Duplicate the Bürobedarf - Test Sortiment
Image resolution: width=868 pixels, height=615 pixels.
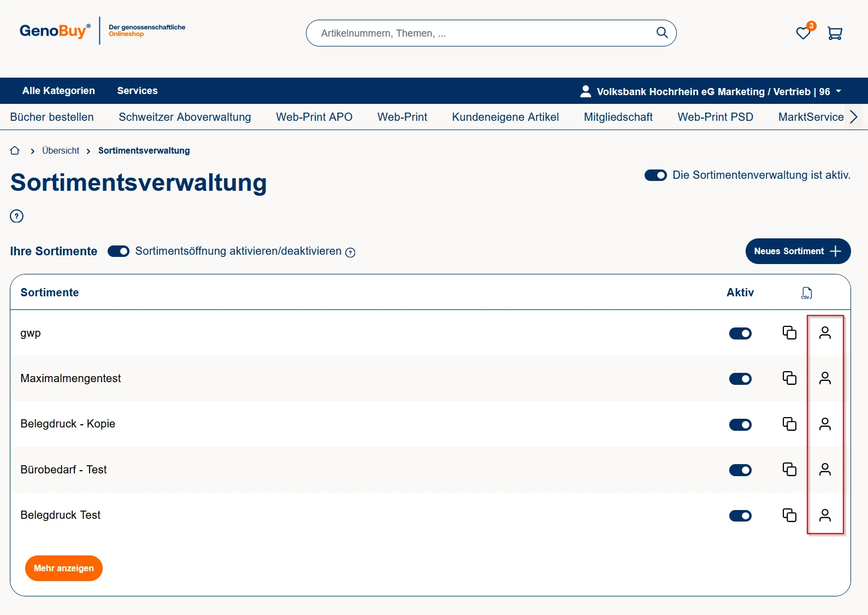click(789, 470)
